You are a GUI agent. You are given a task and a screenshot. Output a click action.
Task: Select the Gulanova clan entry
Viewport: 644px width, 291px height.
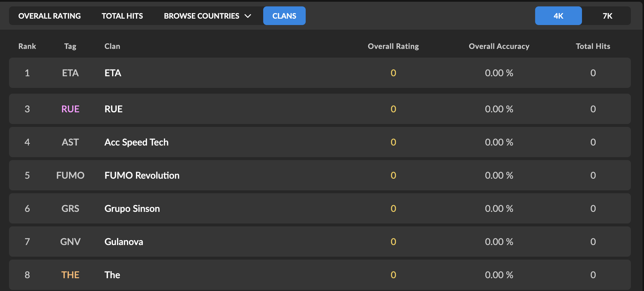tap(124, 242)
